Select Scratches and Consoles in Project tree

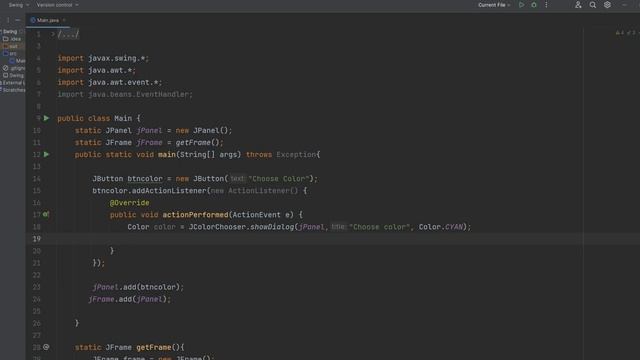point(13,90)
